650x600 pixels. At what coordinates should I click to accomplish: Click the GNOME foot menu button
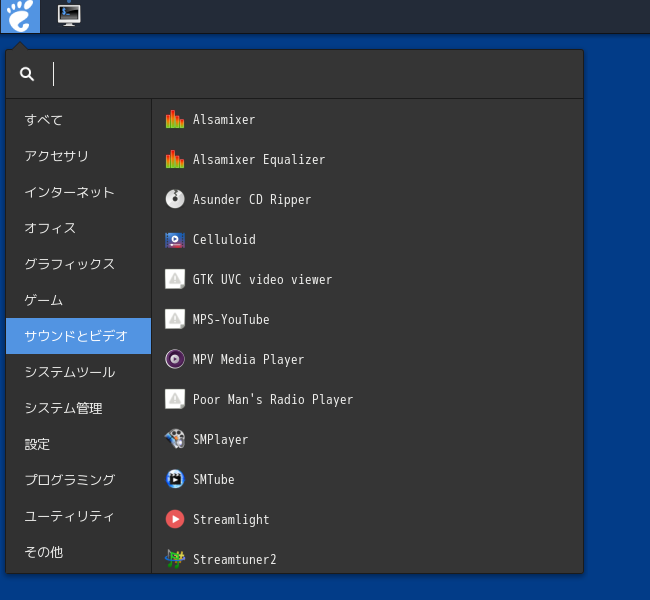click(20, 16)
